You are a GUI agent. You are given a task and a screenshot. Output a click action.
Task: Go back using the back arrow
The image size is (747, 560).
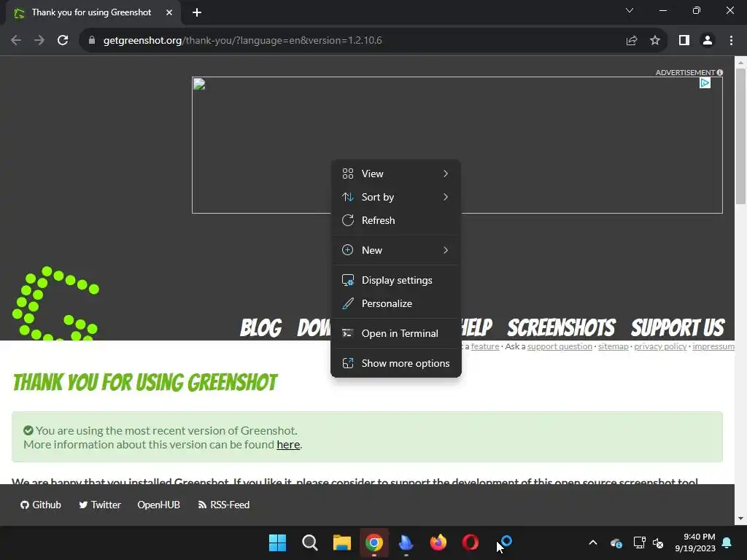pyautogui.click(x=16, y=41)
